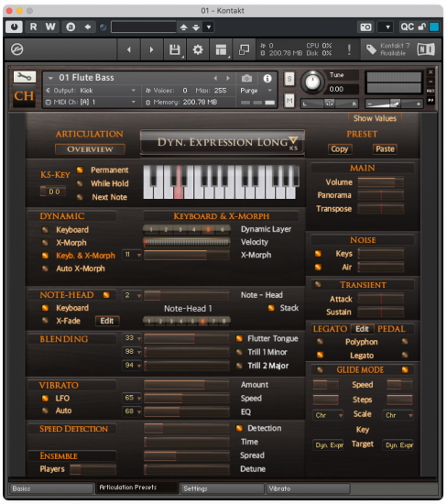Enable automation Write (W) button
Image resolution: width=447 pixels, height=504 pixels.
click(50, 27)
